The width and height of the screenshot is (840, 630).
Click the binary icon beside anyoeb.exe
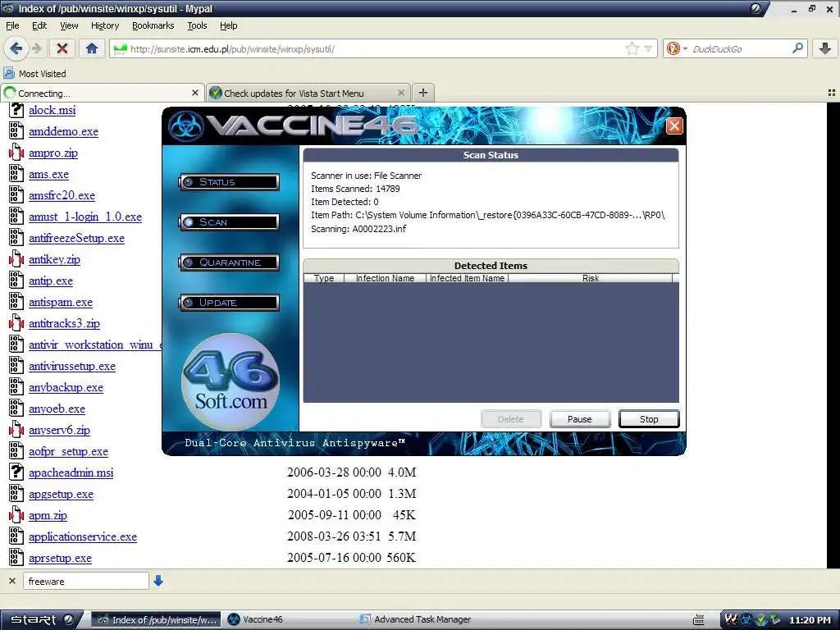pos(16,409)
